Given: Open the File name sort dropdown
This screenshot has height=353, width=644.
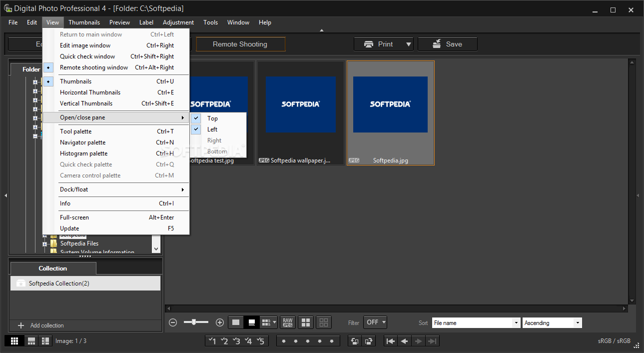Looking at the screenshot, I should click(476, 323).
